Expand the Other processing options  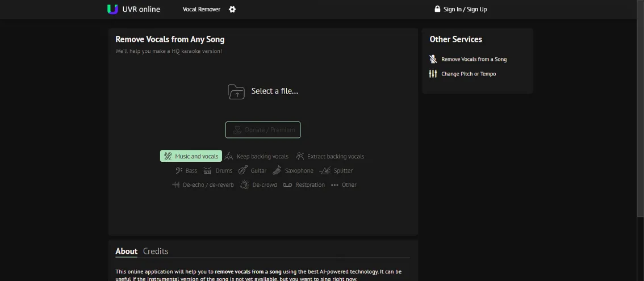(x=344, y=184)
